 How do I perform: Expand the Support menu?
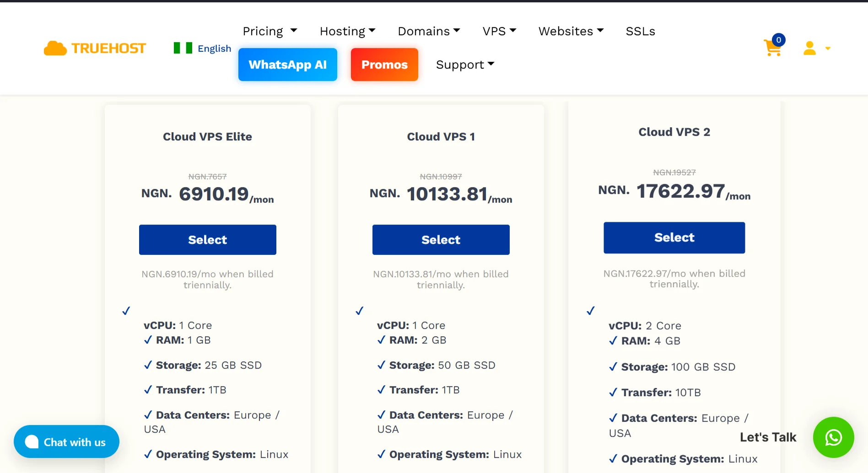465,64
